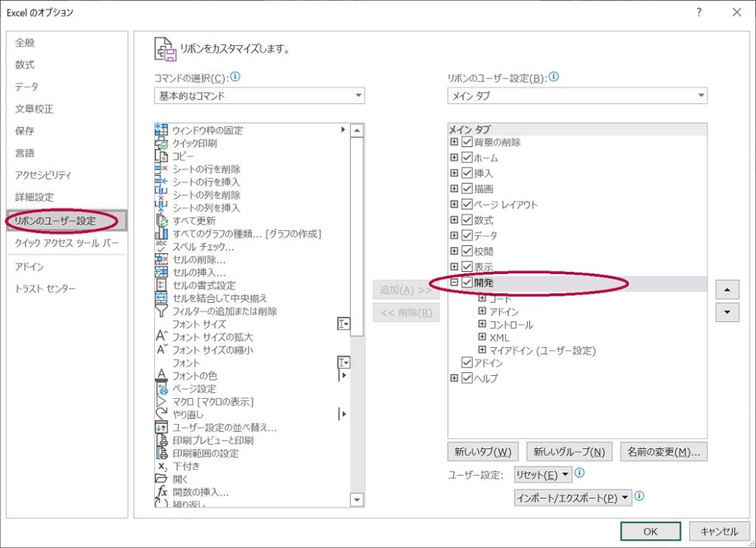The height and width of the screenshot is (548, 756).
Task: Expand the コントロール group under 開発
Action: click(482, 324)
